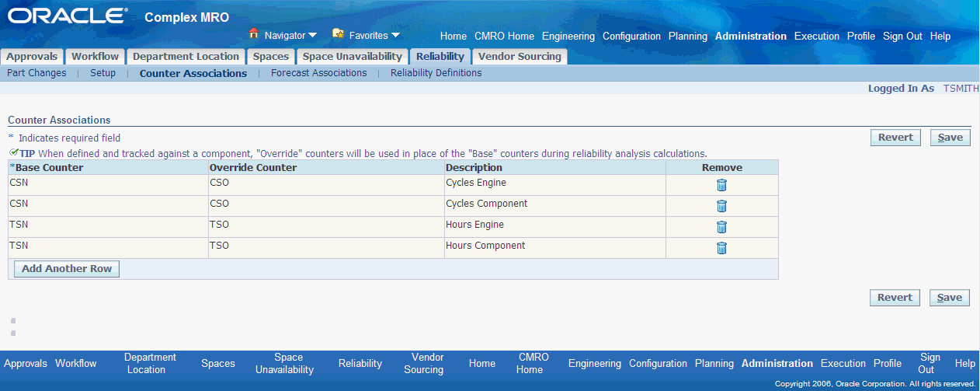Click the Engineering link in top menu
Viewport: 980px width, 391px height.
(568, 37)
